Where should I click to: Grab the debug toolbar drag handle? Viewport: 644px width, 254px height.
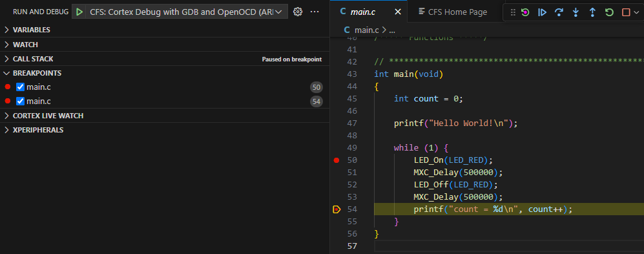pos(513,12)
